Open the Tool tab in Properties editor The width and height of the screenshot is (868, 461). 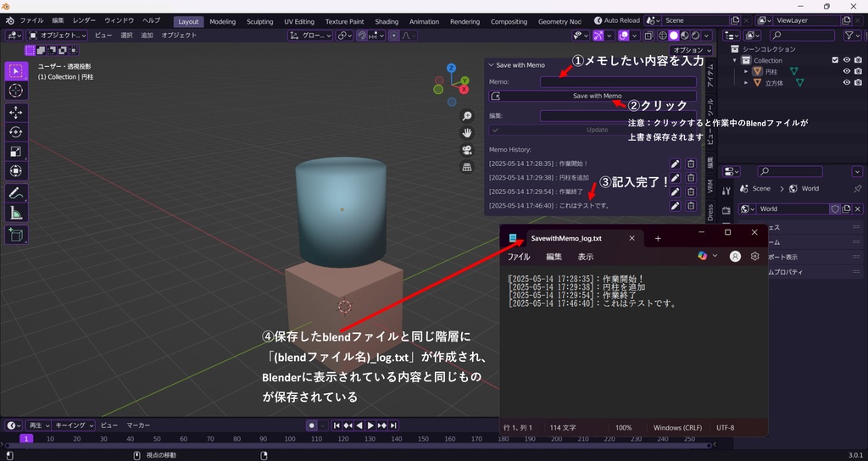pyautogui.click(x=726, y=191)
